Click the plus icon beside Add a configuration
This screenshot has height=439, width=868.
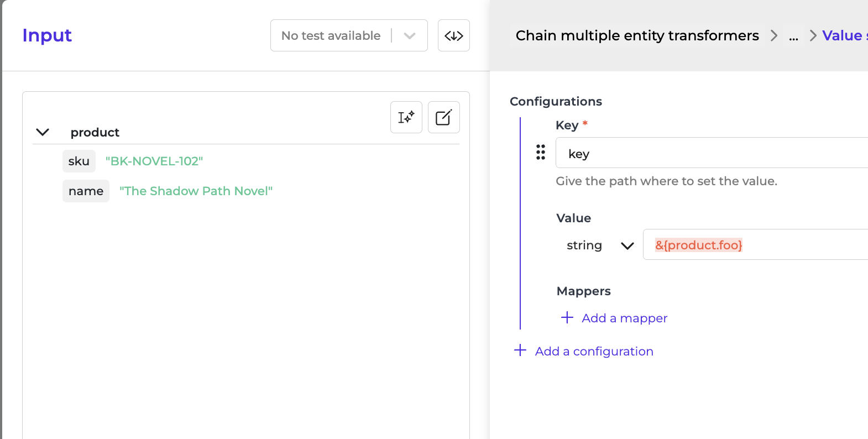point(520,351)
